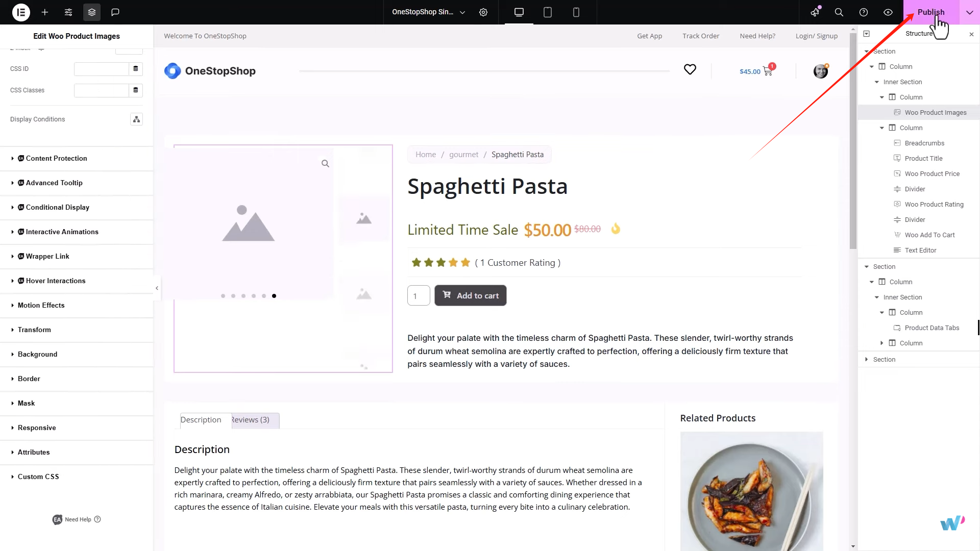Click the help question mark icon

pos(864,12)
